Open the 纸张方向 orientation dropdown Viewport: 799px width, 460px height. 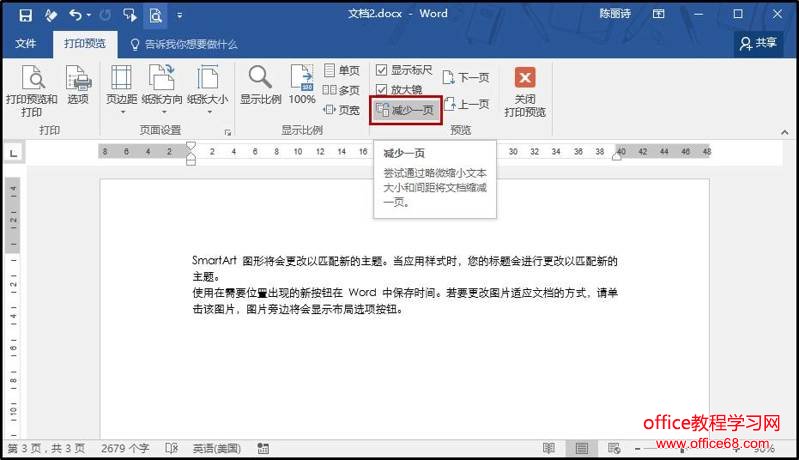pos(162,90)
